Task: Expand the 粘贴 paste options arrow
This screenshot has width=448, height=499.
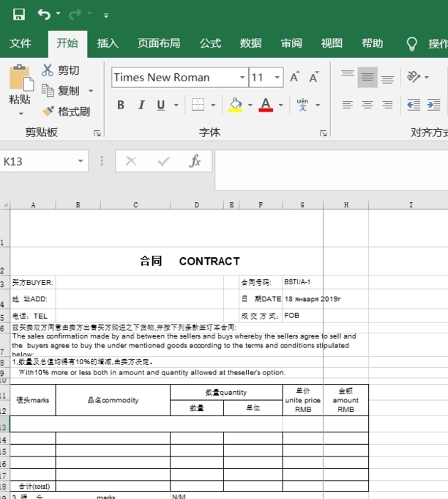Action: click(21, 114)
